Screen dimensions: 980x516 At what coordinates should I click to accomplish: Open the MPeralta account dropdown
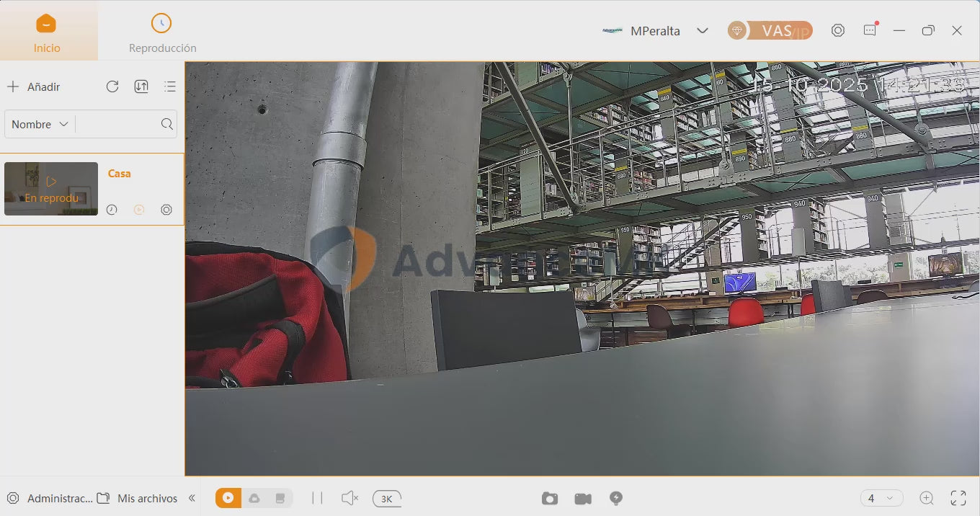pyautogui.click(x=702, y=31)
